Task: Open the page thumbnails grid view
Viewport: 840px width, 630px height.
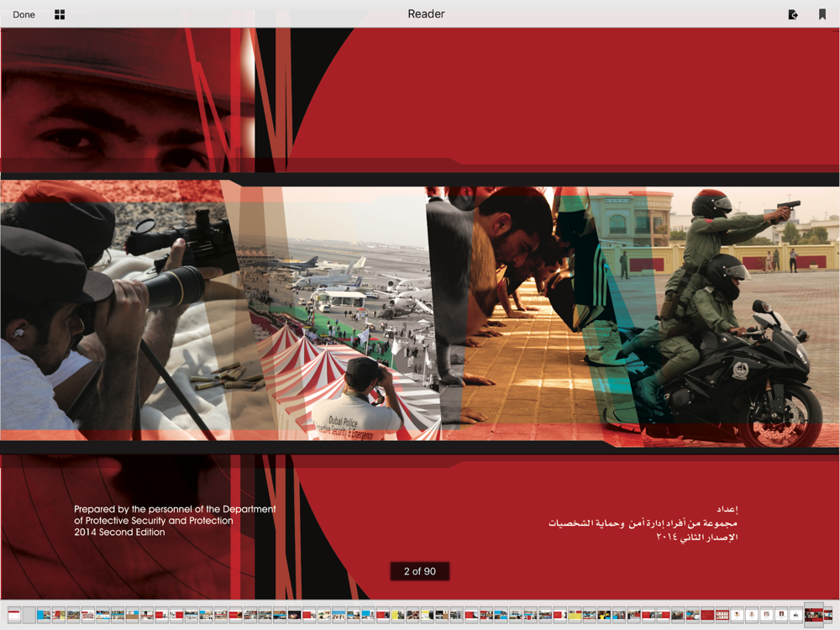Action: [x=60, y=14]
